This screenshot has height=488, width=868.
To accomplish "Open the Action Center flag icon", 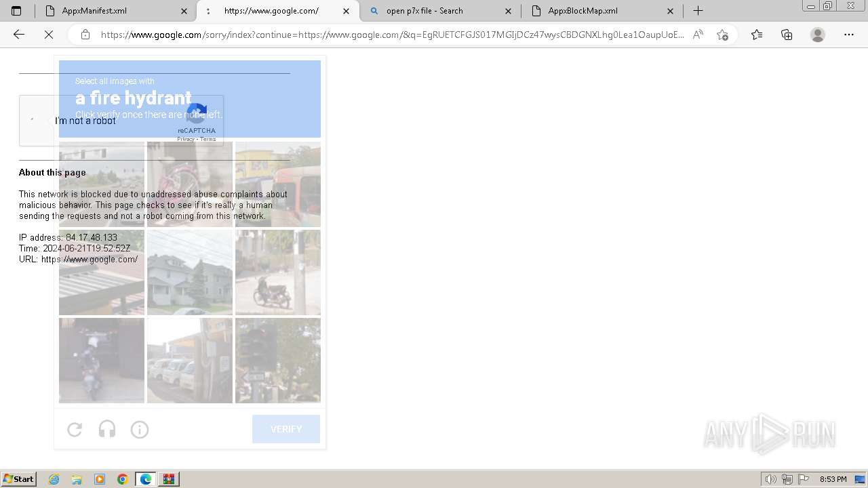I will coord(804,479).
